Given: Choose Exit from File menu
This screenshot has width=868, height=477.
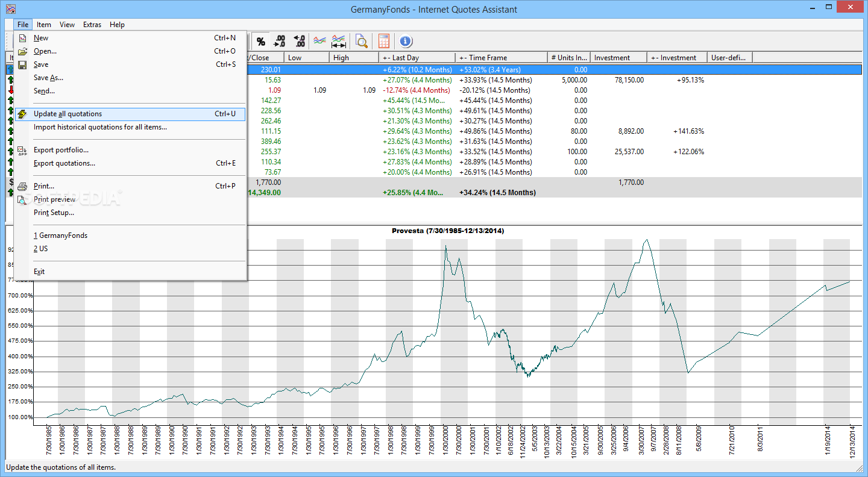Looking at the screenshot, I should [131, 272].
